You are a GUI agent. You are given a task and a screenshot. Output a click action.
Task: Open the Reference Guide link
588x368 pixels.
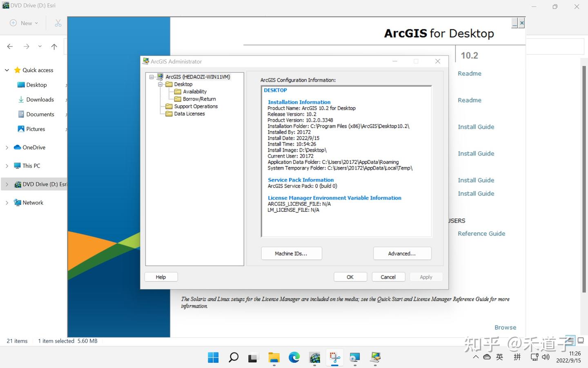coord(481,233)
